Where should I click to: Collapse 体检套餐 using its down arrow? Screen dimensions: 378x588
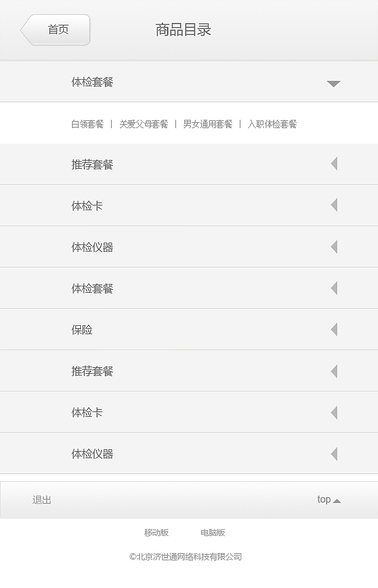(334, 83)
